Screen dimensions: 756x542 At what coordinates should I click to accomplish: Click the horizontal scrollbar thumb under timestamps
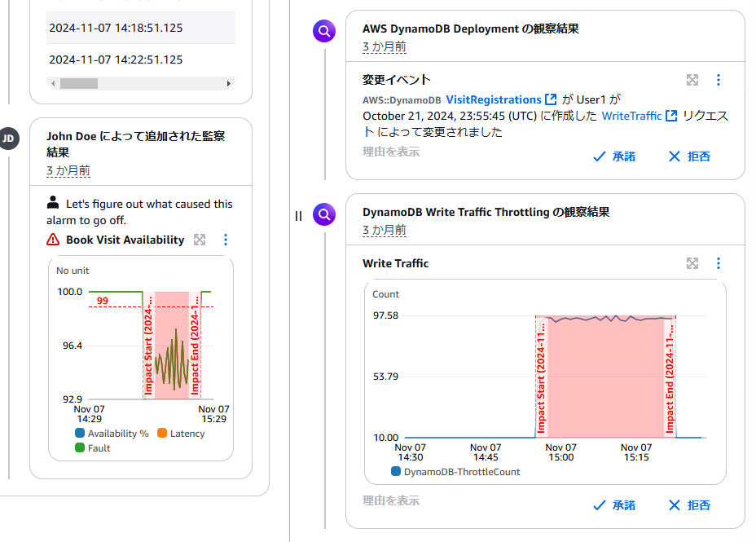tap(79, 84)
